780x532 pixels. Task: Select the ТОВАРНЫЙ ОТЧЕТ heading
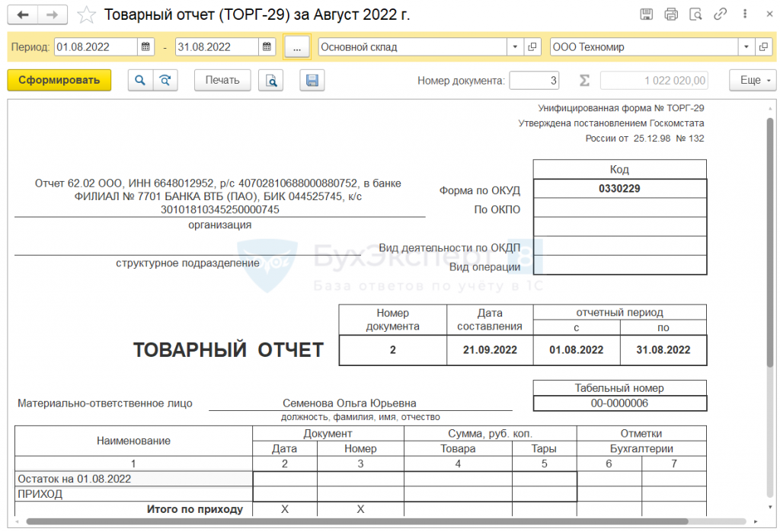click(x=229, y=349)
